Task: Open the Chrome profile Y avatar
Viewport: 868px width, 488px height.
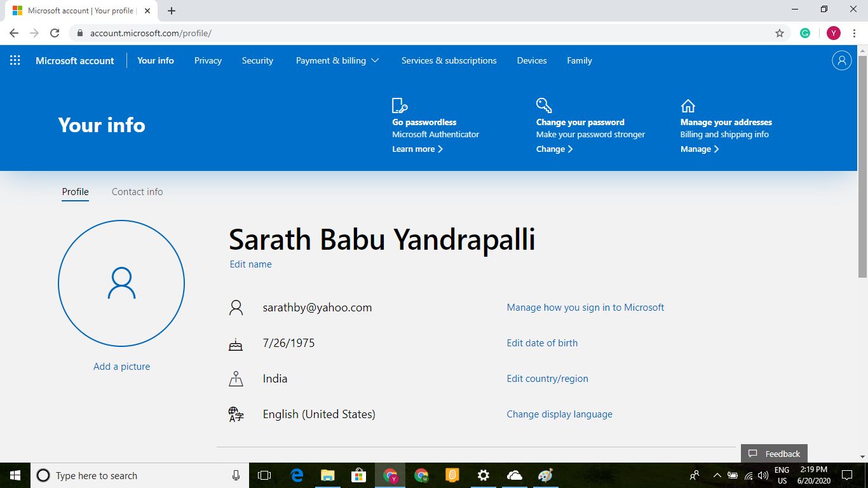Action: (833, 33)
